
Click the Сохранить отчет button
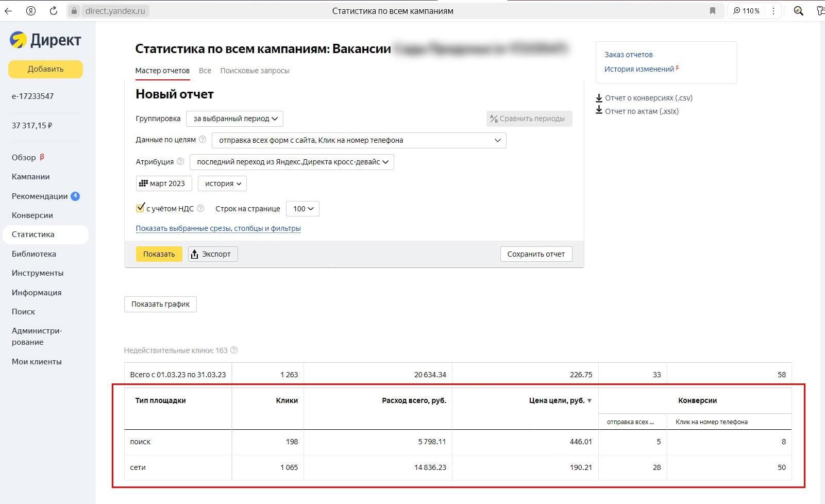point(536,254)
